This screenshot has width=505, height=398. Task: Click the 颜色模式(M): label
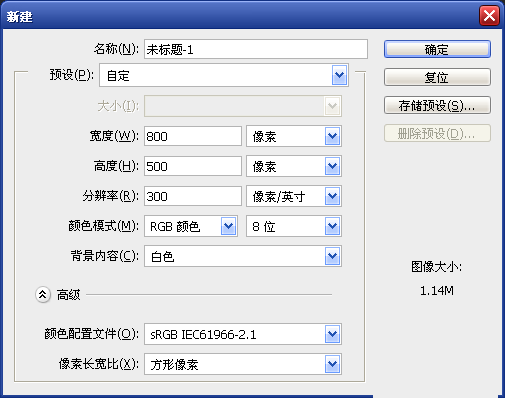[104, 226]
